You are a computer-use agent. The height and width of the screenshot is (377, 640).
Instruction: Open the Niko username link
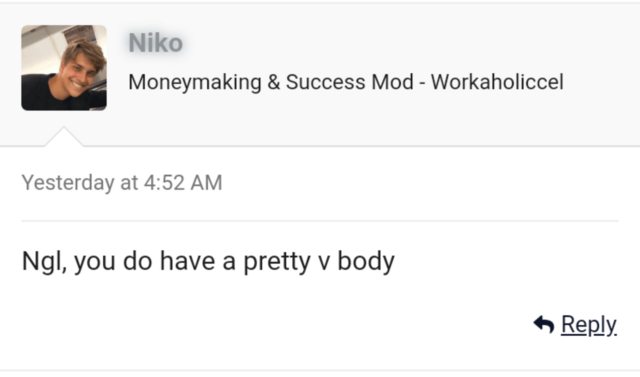coord(156,43)
